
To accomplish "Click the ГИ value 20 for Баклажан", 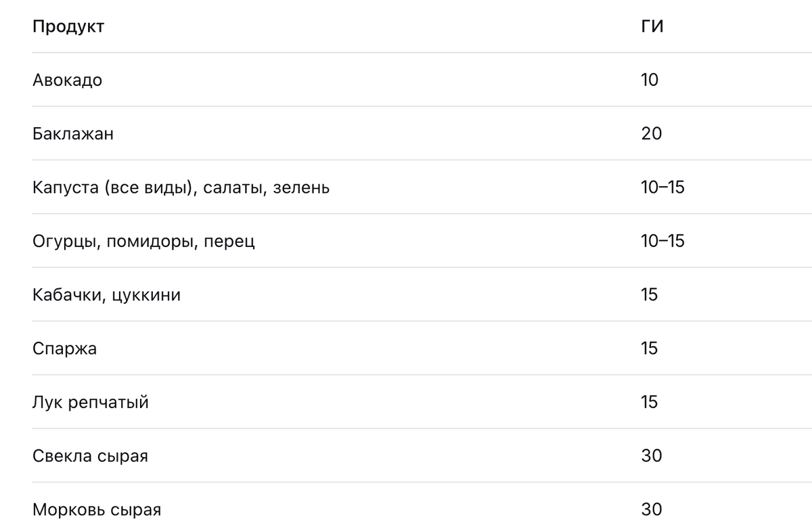I will [652, 133].
